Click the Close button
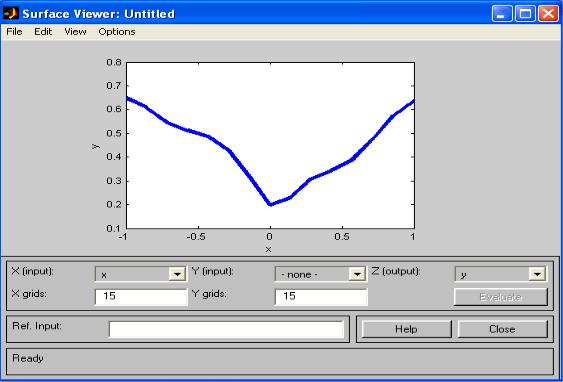Viewport: 563px width, 382px height. coord(502,329)
